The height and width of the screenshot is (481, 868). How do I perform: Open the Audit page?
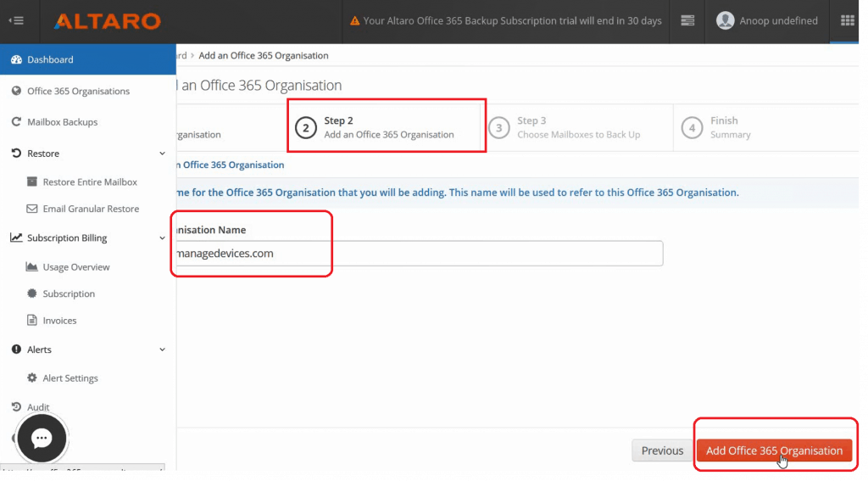pyautogui.click(x=38, y=406)
